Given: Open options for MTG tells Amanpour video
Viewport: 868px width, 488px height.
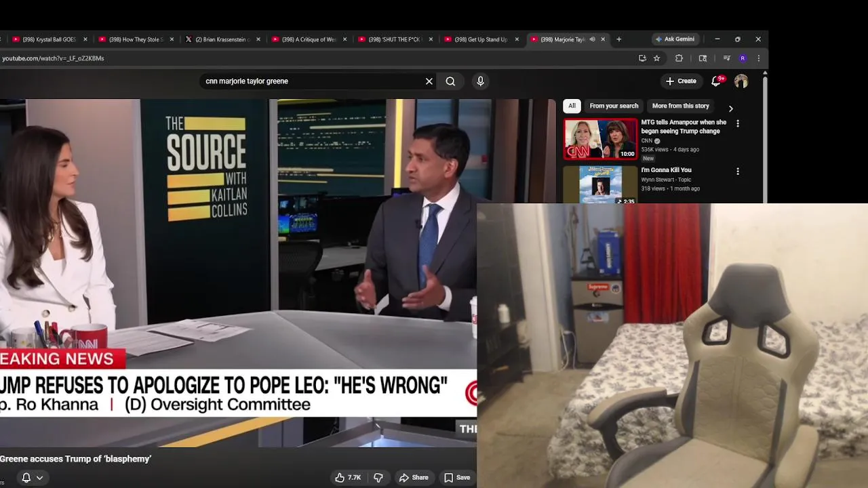Looking at the screenshot, I should click(738, 124).
